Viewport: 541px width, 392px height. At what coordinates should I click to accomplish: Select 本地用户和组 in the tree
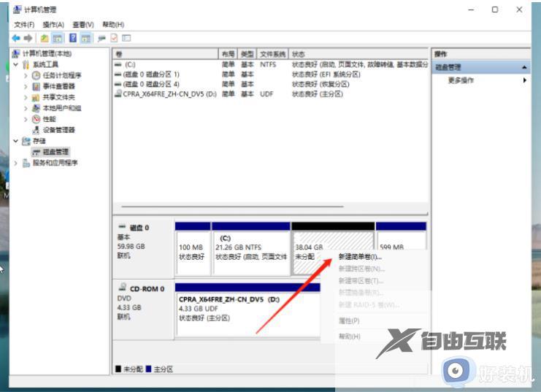(x=62, y=108)
